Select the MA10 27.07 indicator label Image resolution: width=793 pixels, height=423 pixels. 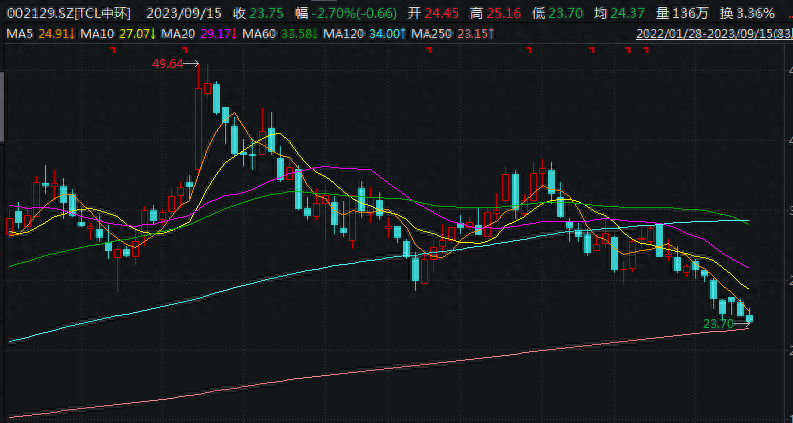(118, 34)
